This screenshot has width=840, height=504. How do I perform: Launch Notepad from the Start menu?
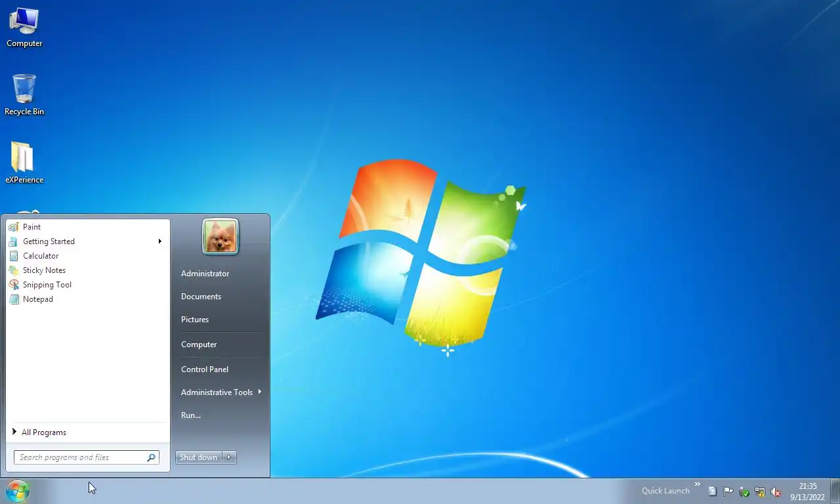pos(88,299)
